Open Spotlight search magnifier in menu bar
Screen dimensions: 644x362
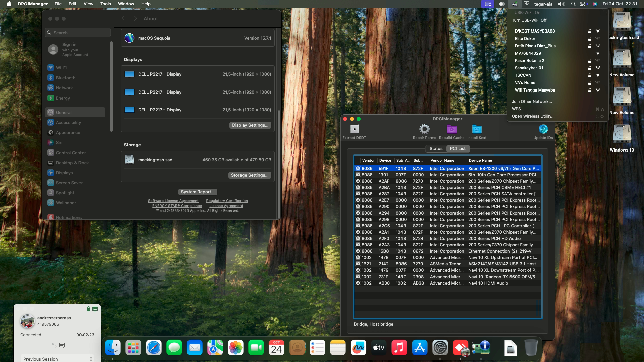pos(573,4)
